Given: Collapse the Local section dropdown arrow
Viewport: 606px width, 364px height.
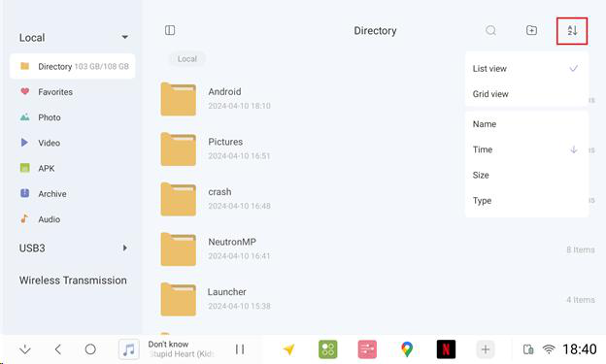Looking at the screenshot, I should coord(125,37).
